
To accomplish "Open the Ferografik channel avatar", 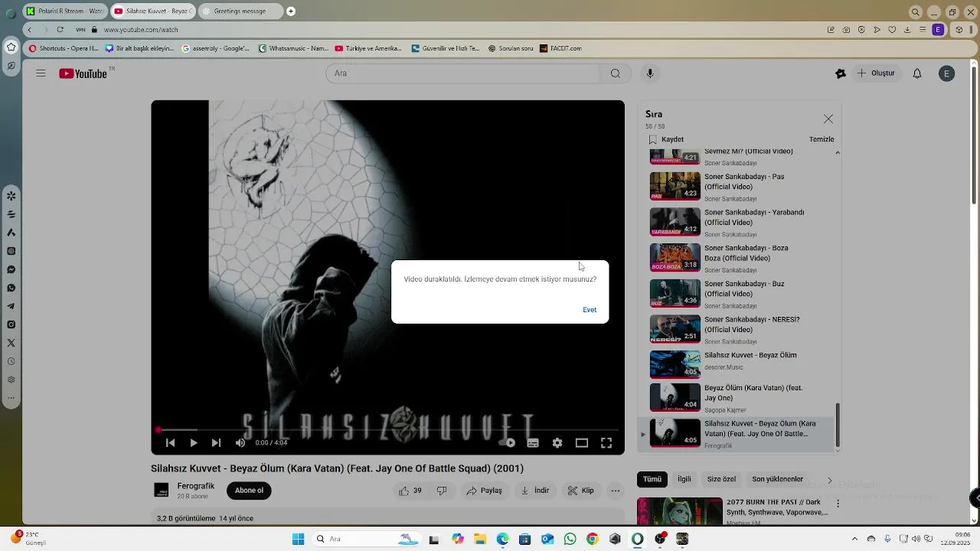I will [x=162, y=491].
